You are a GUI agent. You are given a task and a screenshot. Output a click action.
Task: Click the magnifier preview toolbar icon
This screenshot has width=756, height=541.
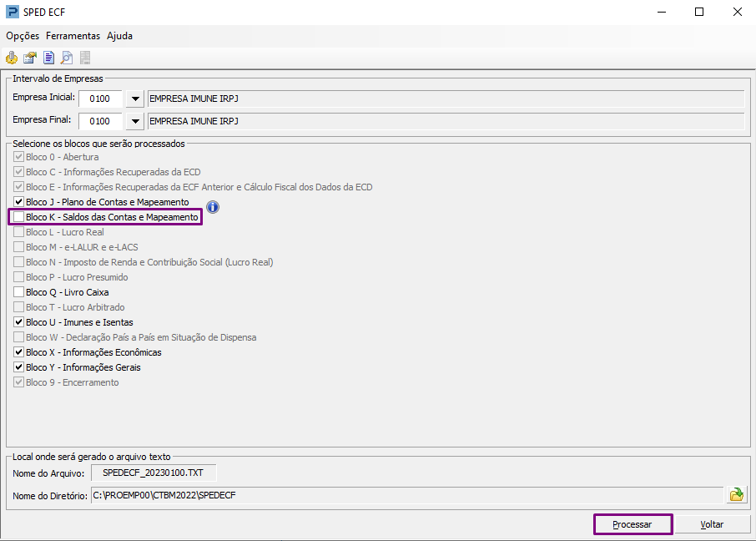(x=67, y=58)
